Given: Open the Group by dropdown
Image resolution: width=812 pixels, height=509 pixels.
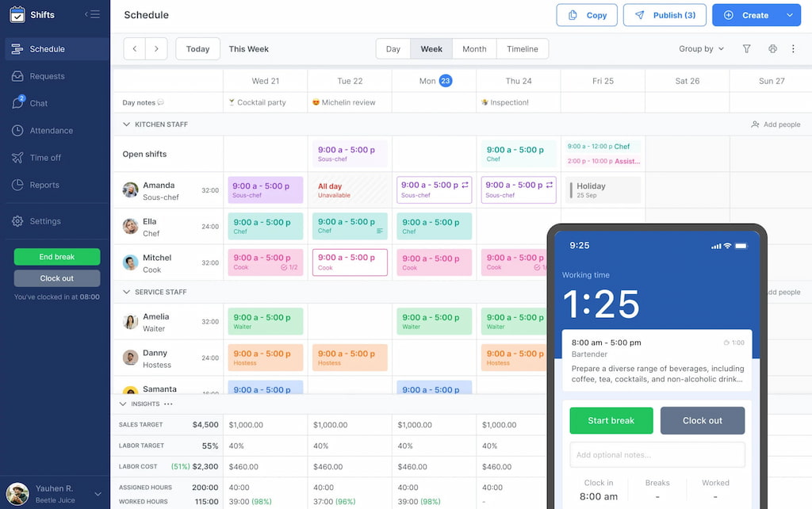Looking at the screenshot, I should [700, 48].
